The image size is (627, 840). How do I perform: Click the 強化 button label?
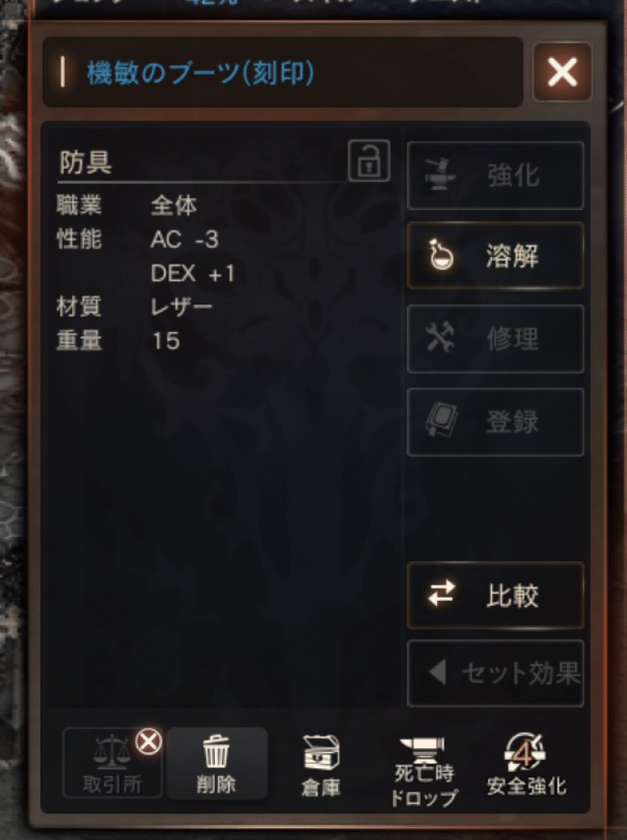513,176
